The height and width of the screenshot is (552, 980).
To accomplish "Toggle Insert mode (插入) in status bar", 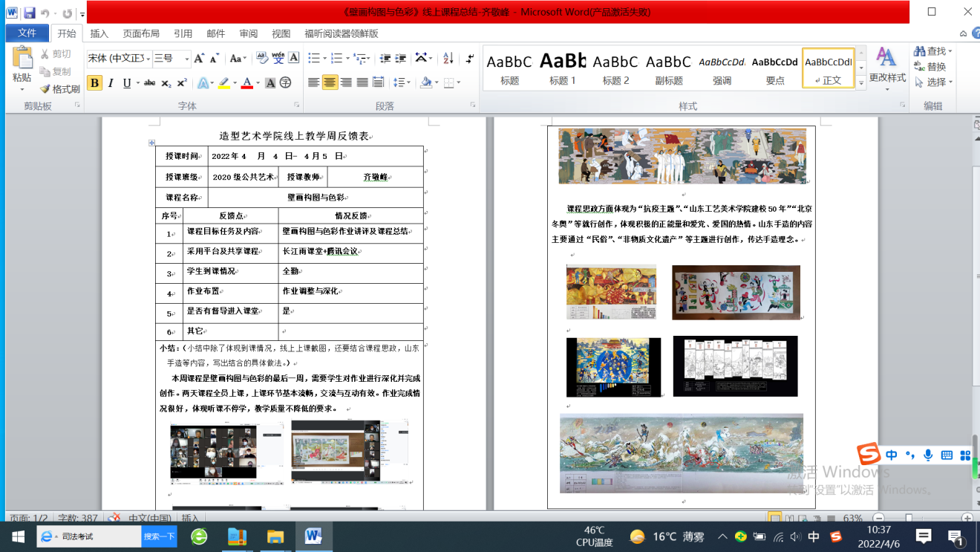I will (190, 518).
